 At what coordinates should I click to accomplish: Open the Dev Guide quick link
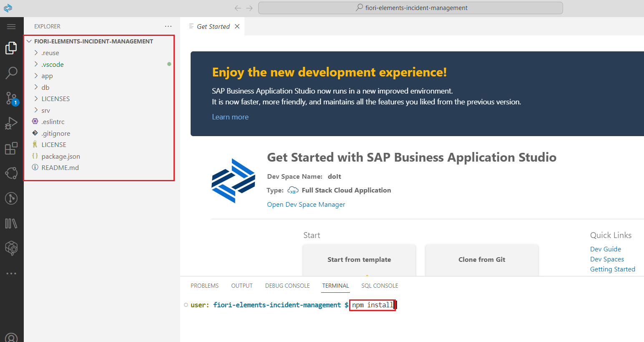(606, 249)
